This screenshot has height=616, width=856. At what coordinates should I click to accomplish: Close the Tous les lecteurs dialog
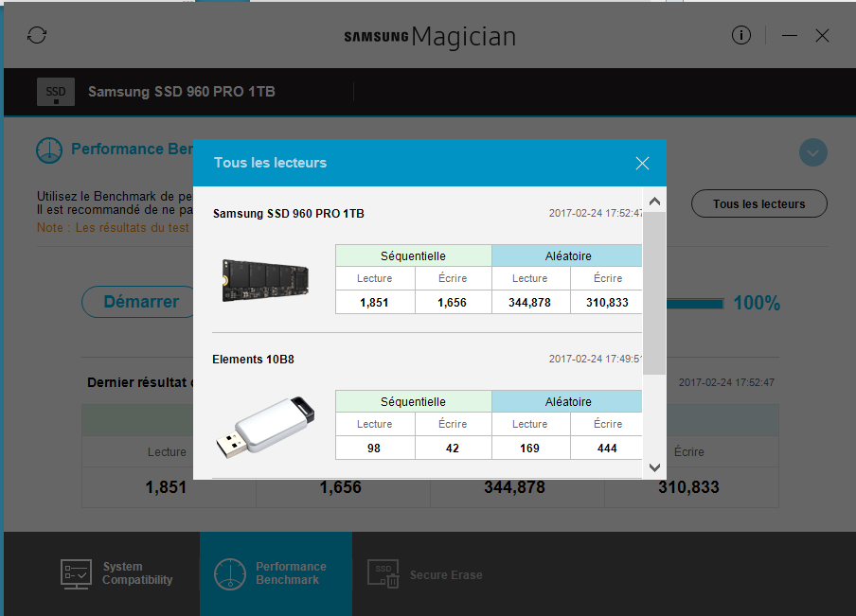642,163
